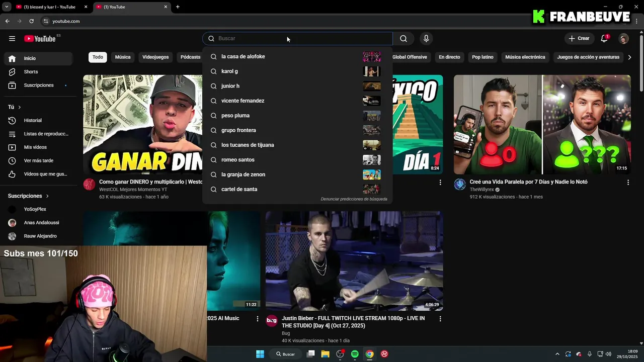Expand the Suscripciones section header
Screen dimensions: 644x362
(29, 196)
